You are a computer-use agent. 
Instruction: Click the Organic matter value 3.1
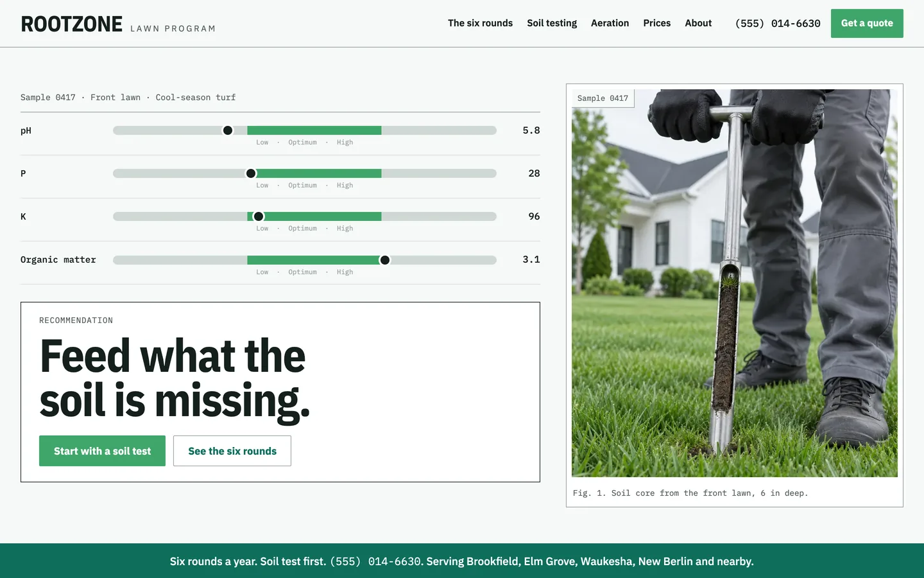tap(531, 259)
